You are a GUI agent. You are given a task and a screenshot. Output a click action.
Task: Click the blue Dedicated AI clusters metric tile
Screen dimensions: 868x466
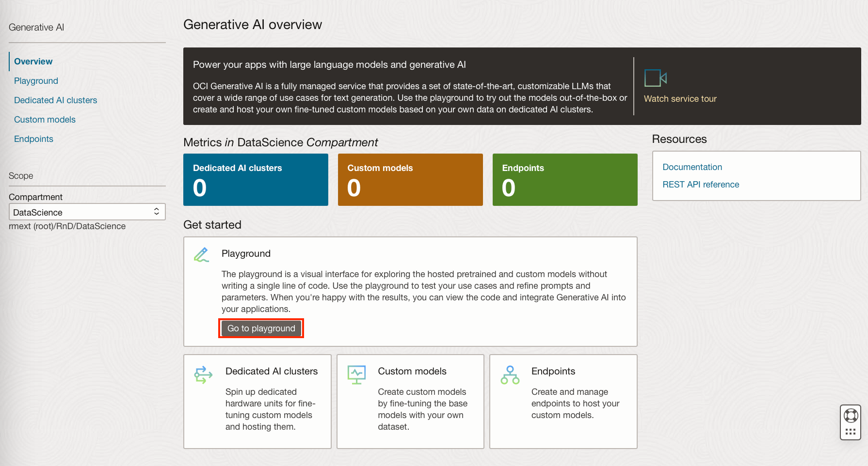[x=256, y=179]
